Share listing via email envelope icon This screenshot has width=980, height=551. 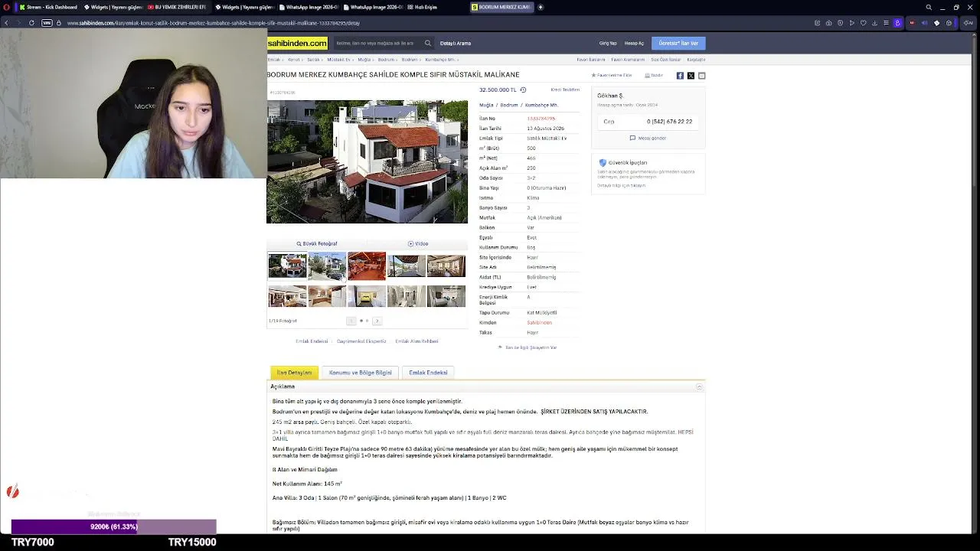click(701, 76)
